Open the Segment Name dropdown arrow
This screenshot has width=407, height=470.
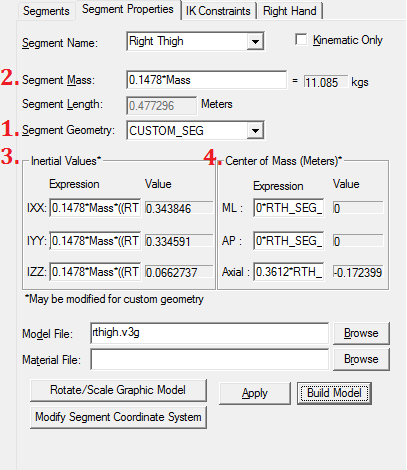point(255,42)
